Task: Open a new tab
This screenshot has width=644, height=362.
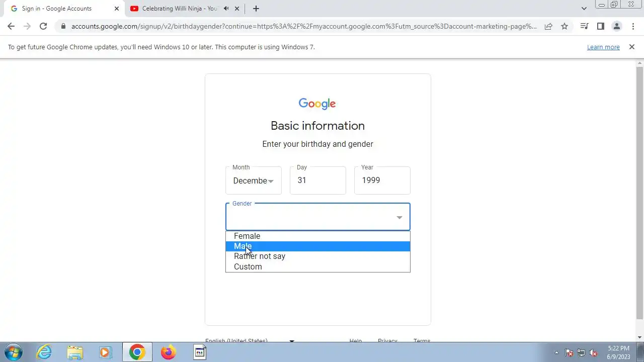Action: coord(256,9)
